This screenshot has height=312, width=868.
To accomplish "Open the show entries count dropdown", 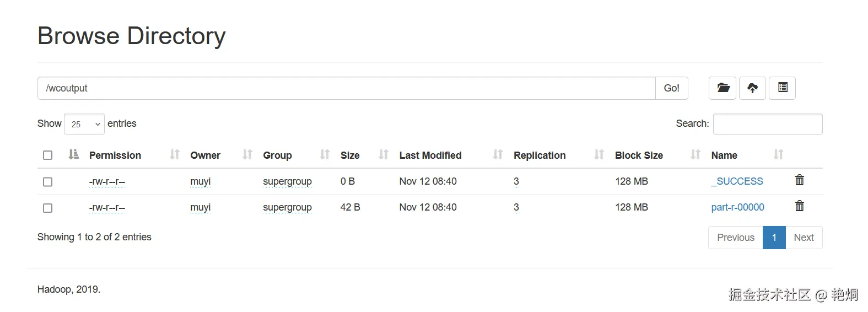I will [84, 124].
